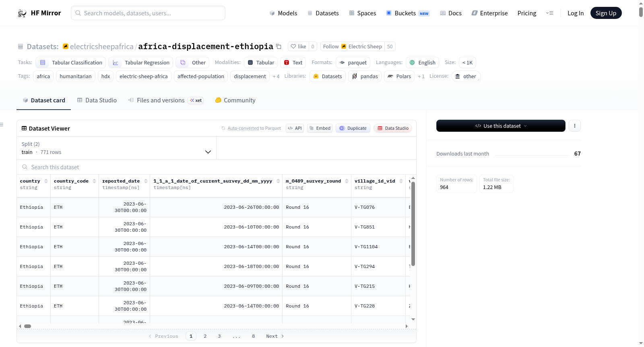The image size is (644, 347).
Task: Click the table horizontal scrollbar thumb
Action: (x=28, y=326)
